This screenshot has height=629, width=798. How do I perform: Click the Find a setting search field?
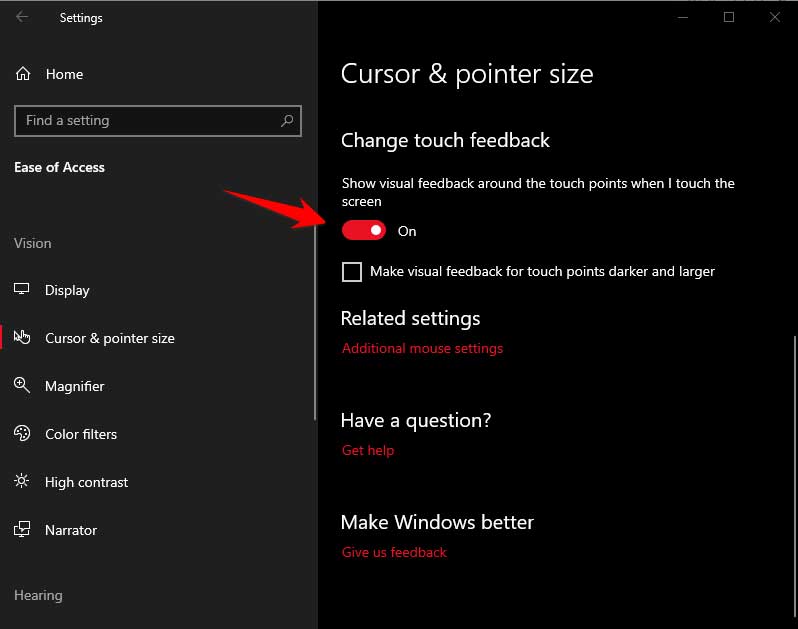tap(158, 121)
